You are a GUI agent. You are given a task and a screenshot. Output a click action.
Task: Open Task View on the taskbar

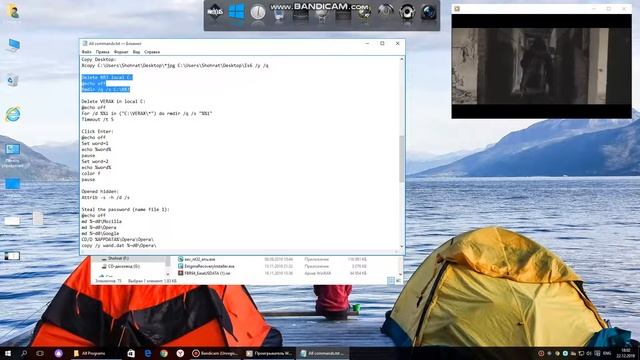point(40,353)
